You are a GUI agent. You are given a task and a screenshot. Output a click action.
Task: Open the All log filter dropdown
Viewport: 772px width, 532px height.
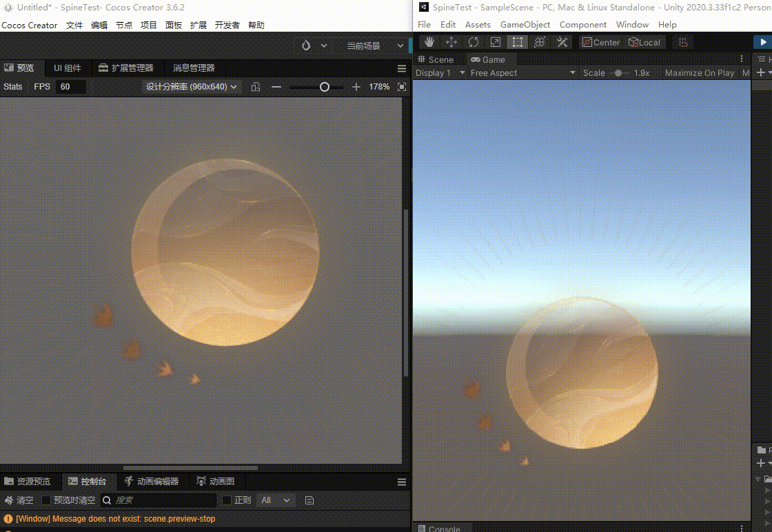click(275, 500)
